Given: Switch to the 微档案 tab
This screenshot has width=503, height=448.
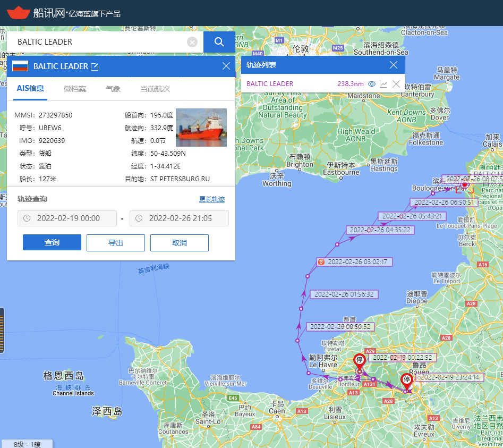Looking at the screenshot, I should coord(74,89).
